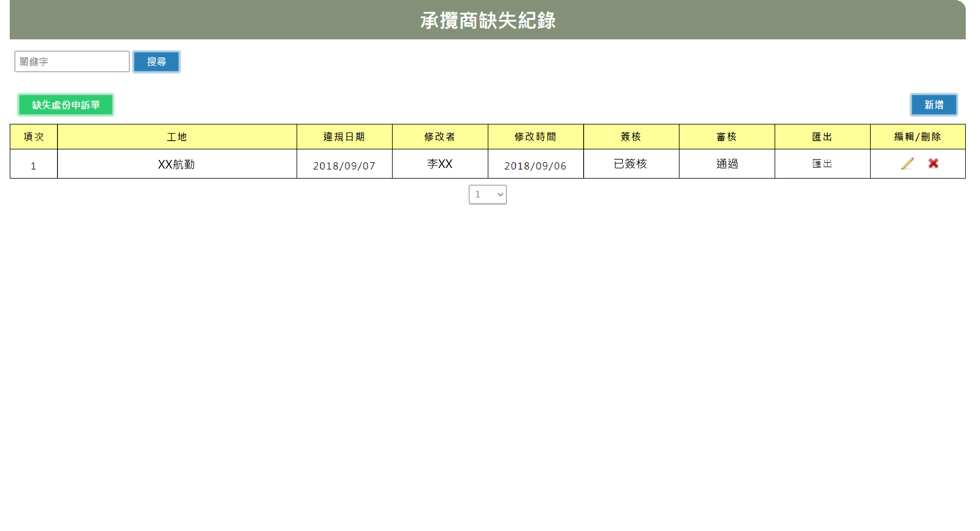Click the 審核 column header
Image resolution: width=980 pixels, height=531 pixels.
pos(727,137)
